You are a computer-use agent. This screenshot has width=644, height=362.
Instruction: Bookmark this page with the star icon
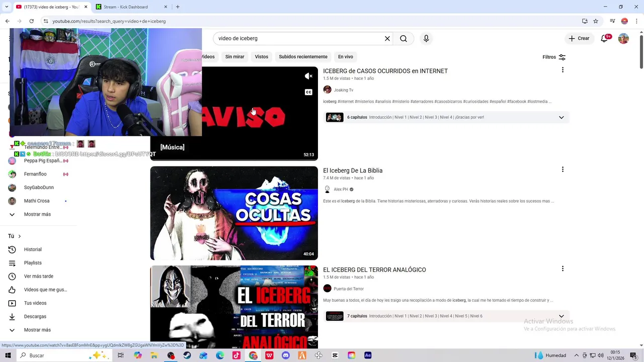(x=596, y=21)
